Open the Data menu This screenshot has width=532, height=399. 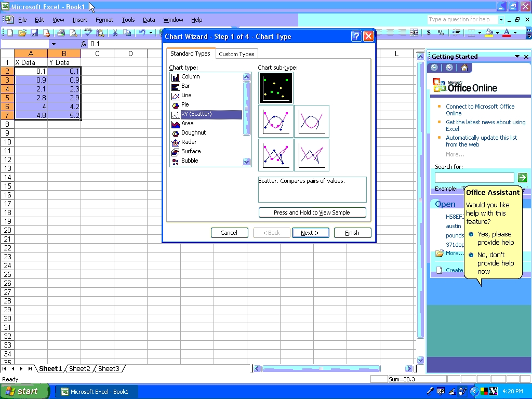tap(149, 20)
